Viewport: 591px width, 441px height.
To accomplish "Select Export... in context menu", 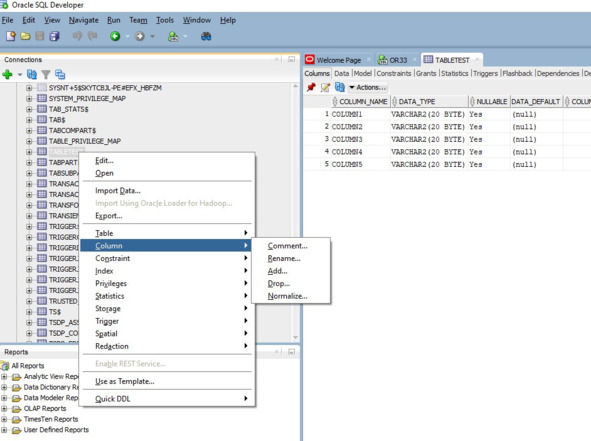I will (167, 216).
